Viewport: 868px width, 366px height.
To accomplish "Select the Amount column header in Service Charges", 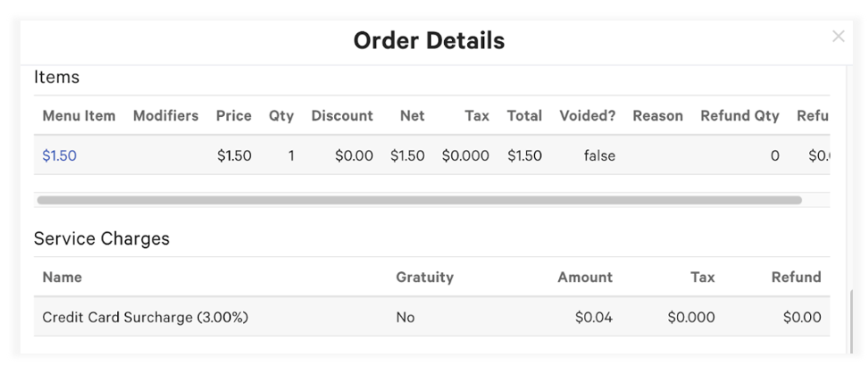I will coord(585,277).
